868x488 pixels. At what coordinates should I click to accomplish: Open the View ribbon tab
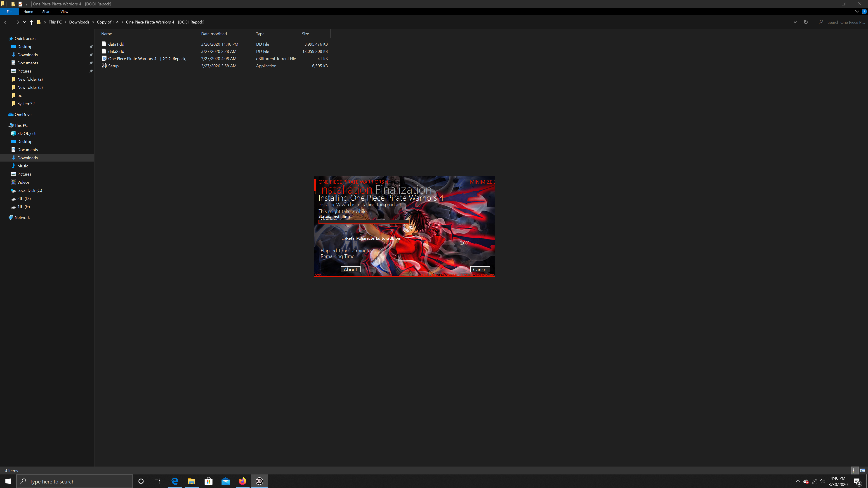tap(64, 12)
